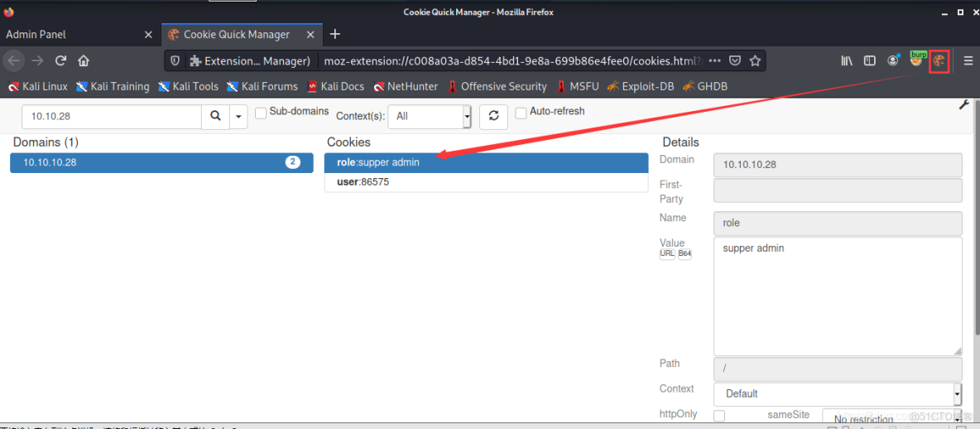Open the Context(s) All dropdown
The height and width of the screenshot is (429, 980).
point(430,116)
